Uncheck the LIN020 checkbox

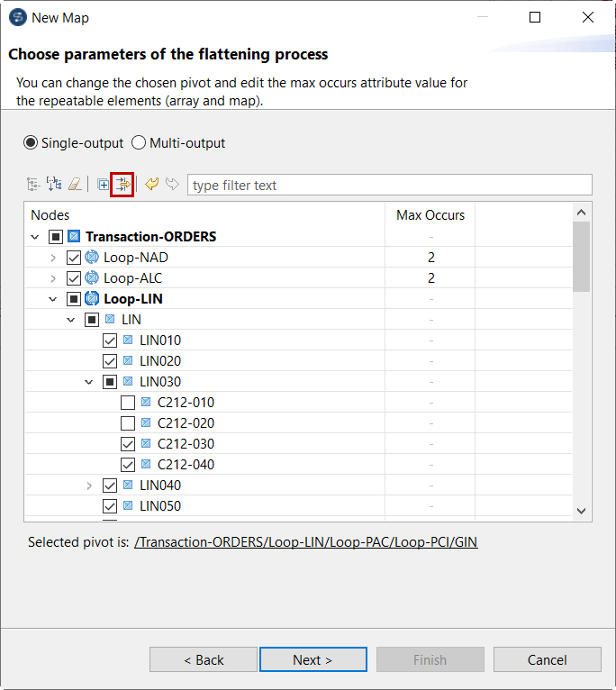click(110, 361)
